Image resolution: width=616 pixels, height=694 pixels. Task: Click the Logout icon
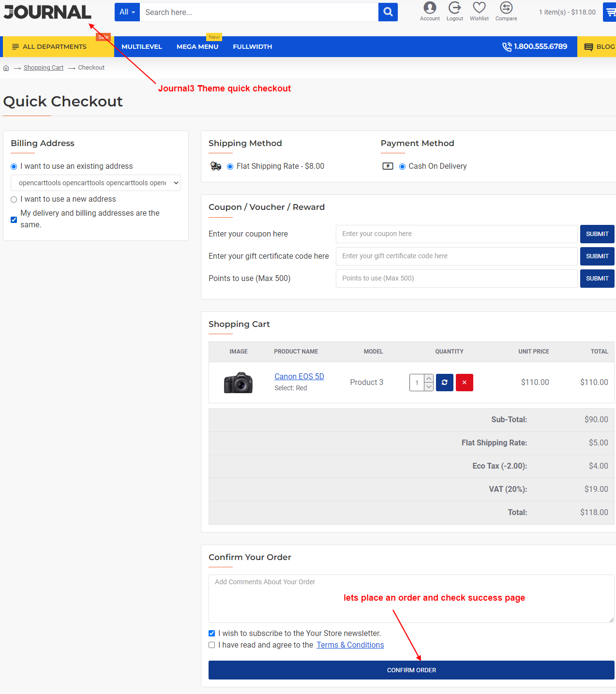tap(454, 8)
